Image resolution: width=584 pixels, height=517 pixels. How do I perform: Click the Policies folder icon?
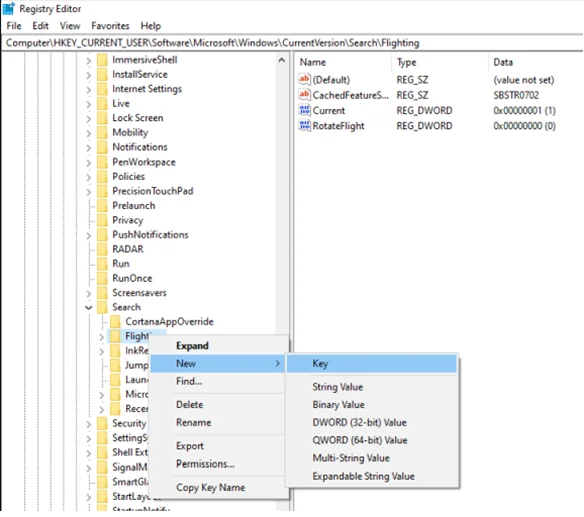pos(102,177)
